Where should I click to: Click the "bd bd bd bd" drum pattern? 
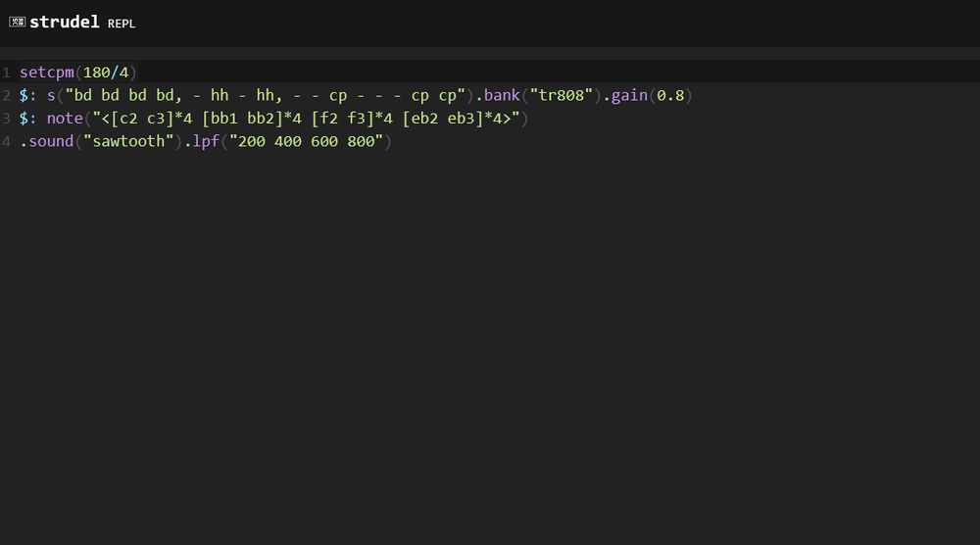[123, 96]
